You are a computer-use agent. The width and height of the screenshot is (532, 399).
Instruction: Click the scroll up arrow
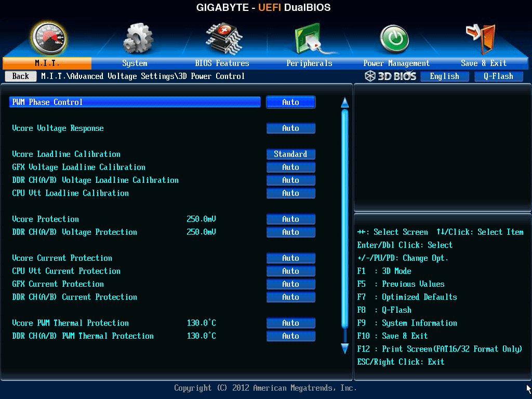point(345,102)
